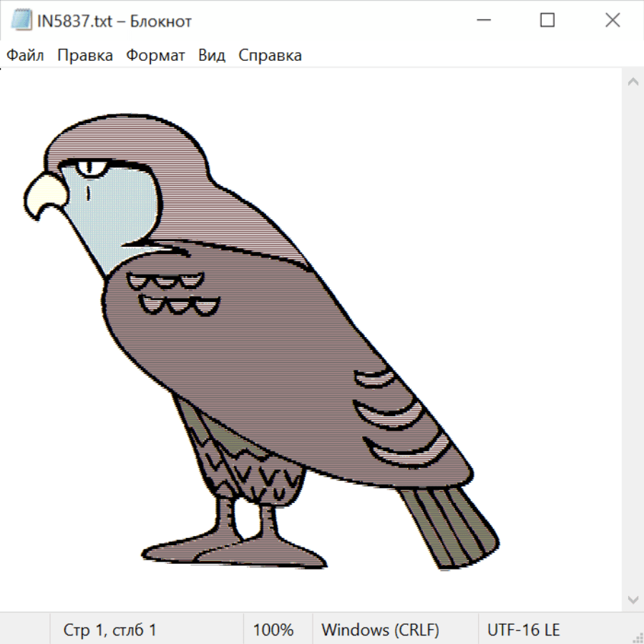
Task: Expand the Формат menu
Action: tap(155, 55)
